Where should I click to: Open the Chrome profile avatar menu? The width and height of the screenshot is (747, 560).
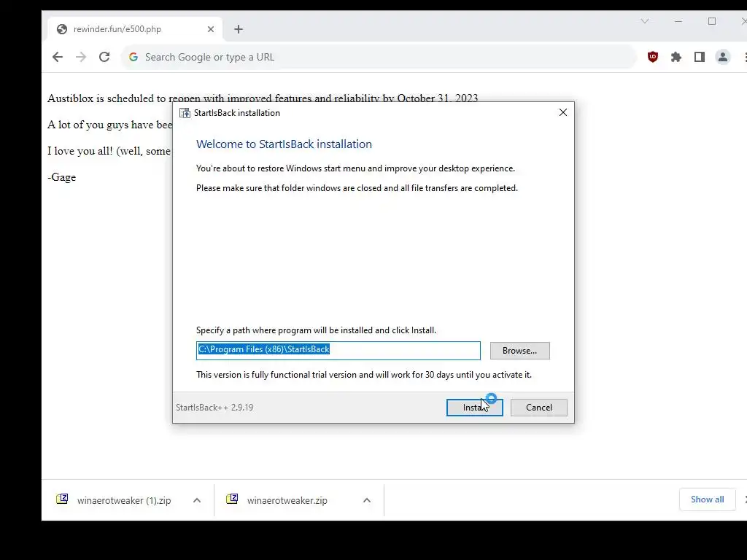click(723, 57)
